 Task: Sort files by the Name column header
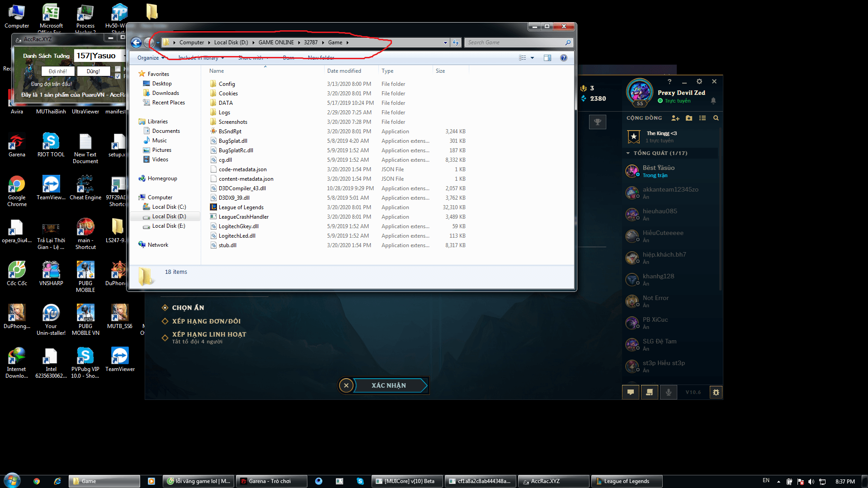click(264, 71)
